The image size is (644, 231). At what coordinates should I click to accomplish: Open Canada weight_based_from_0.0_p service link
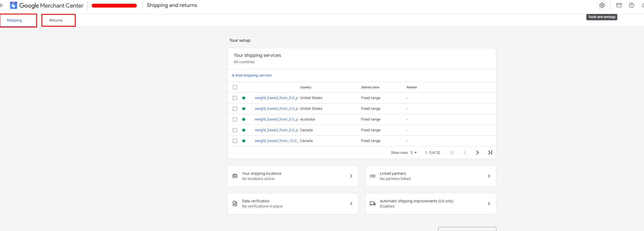276,130
